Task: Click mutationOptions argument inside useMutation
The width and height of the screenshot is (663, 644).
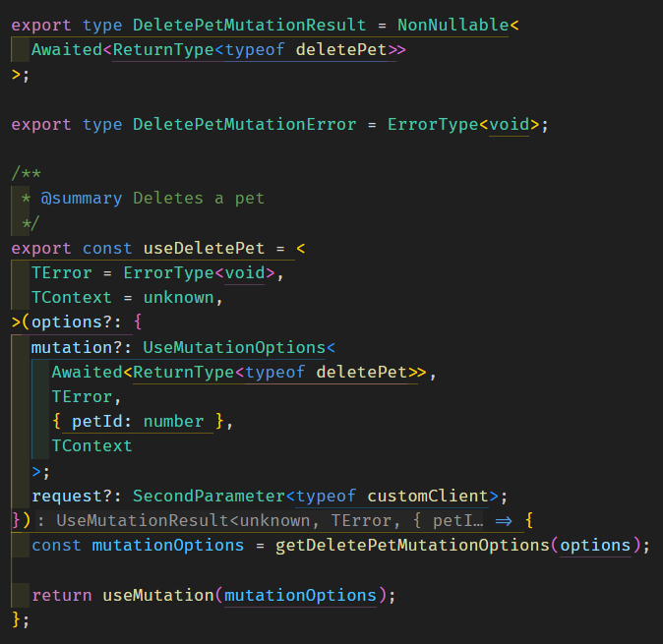Action: coord(300,596)
